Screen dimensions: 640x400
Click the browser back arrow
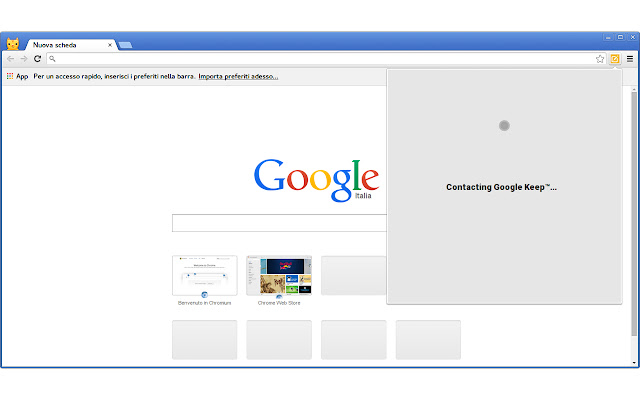point(11,59)
